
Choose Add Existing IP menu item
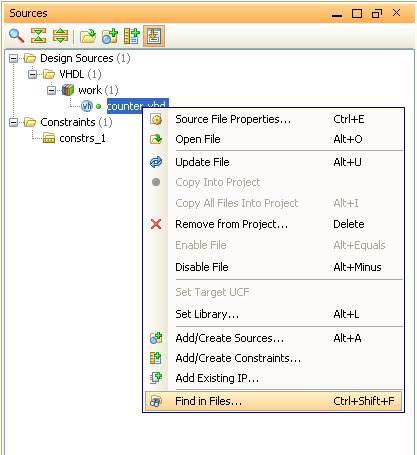pos(273,378)
